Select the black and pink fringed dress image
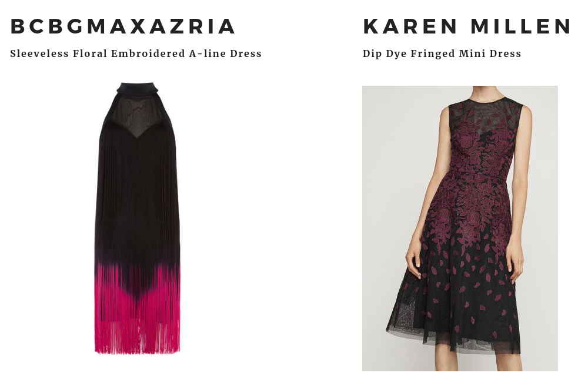The height and width of the screenshot is (376, 588). (x=138, y=219)
